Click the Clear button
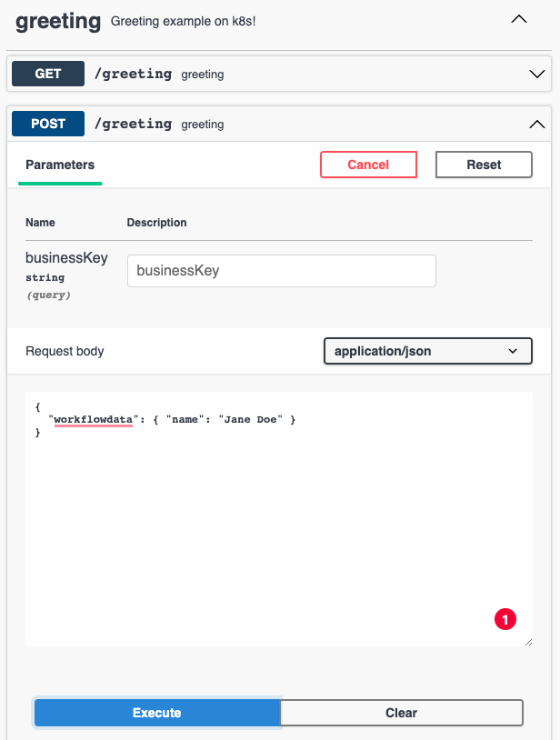Screen dimensions: 560x740 (x=401, y=713)
